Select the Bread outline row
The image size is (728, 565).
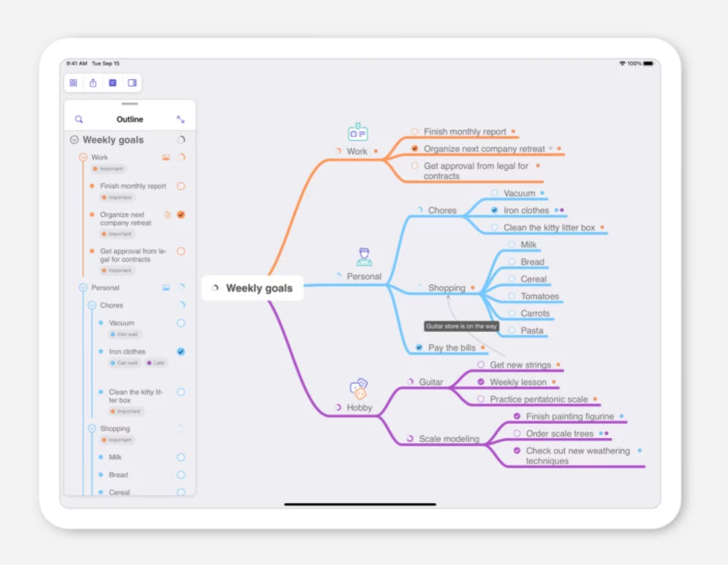pos(130,475)
